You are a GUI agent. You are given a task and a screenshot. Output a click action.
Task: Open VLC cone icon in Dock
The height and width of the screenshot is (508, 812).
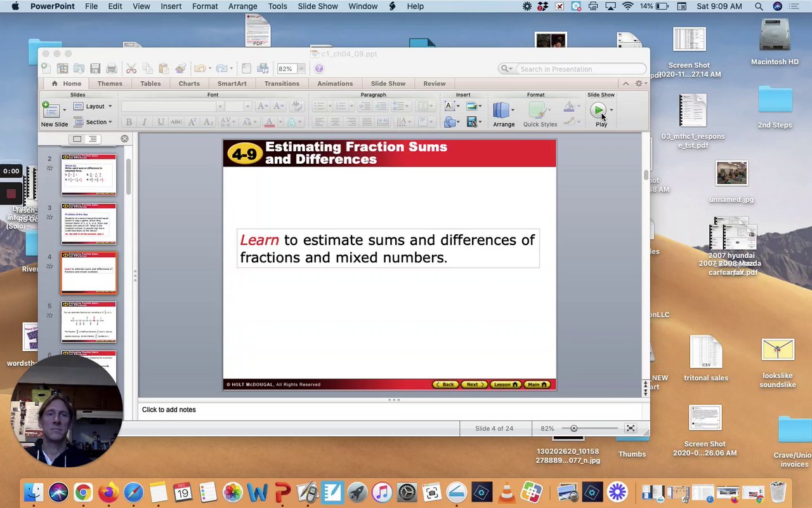(x=506, y=492)
